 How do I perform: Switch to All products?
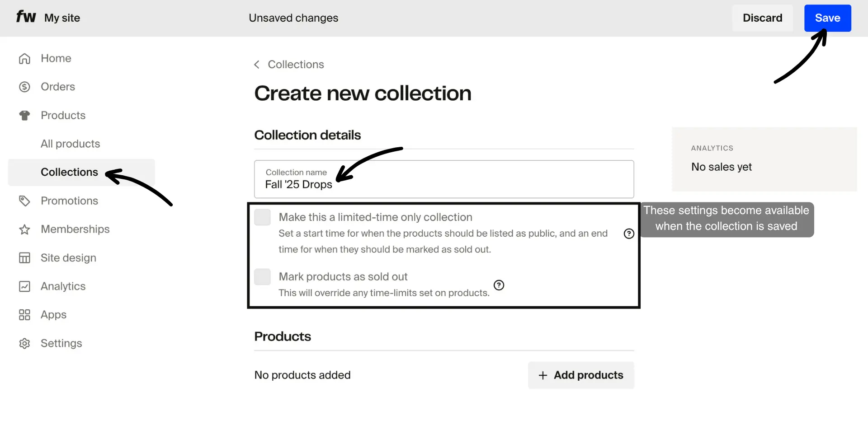click(x=70, y=144)
